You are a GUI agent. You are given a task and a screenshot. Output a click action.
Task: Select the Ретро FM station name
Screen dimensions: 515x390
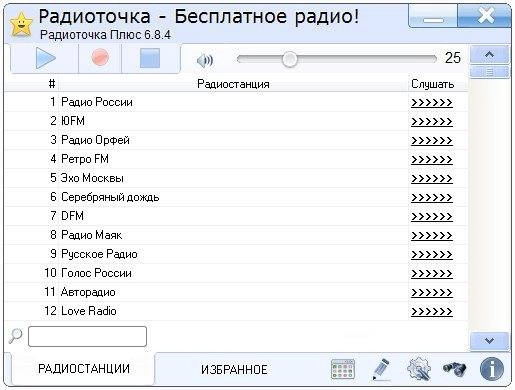point(85,159)
